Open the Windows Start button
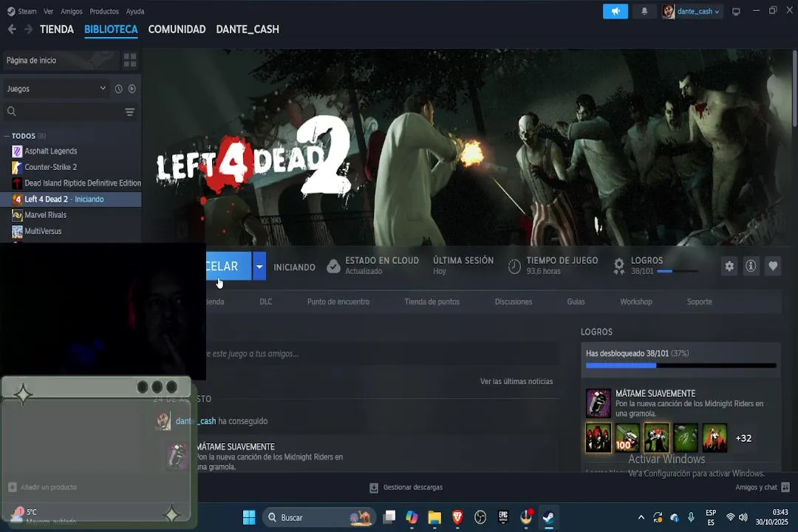 coord(249,518)
